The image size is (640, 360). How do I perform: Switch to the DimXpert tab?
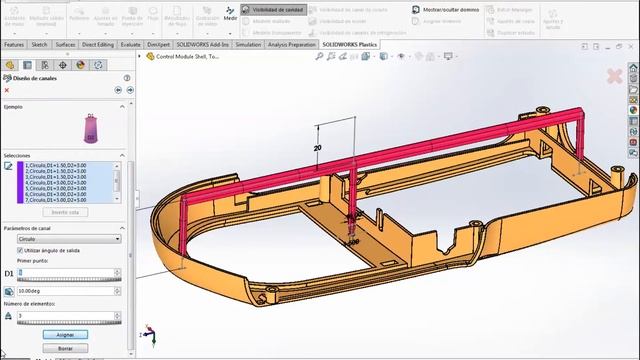coord(158,44)
